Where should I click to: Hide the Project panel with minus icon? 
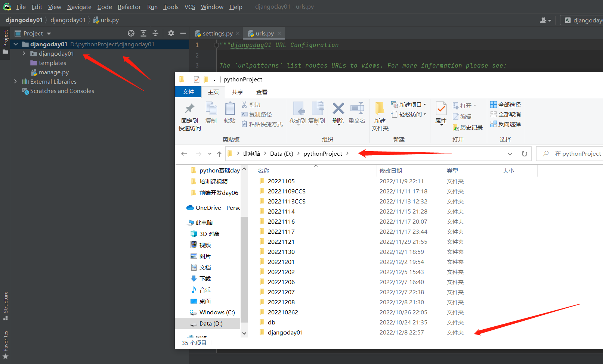click(183, 33)
